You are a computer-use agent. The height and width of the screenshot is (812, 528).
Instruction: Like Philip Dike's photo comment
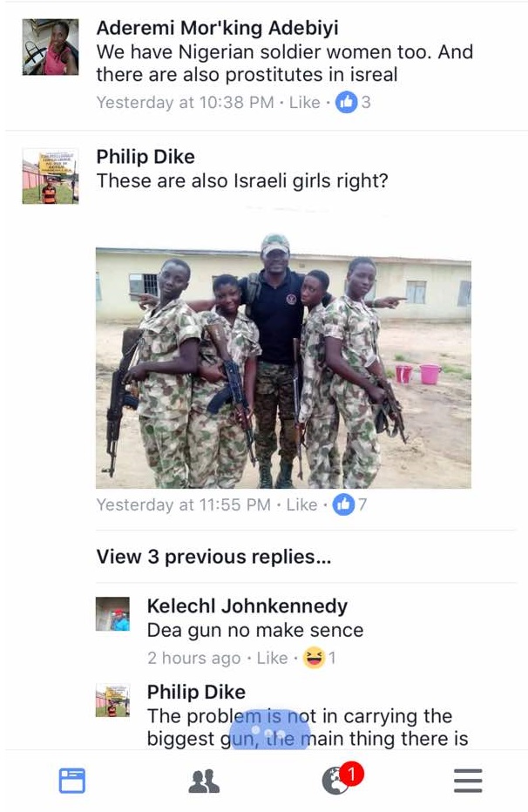301,505
